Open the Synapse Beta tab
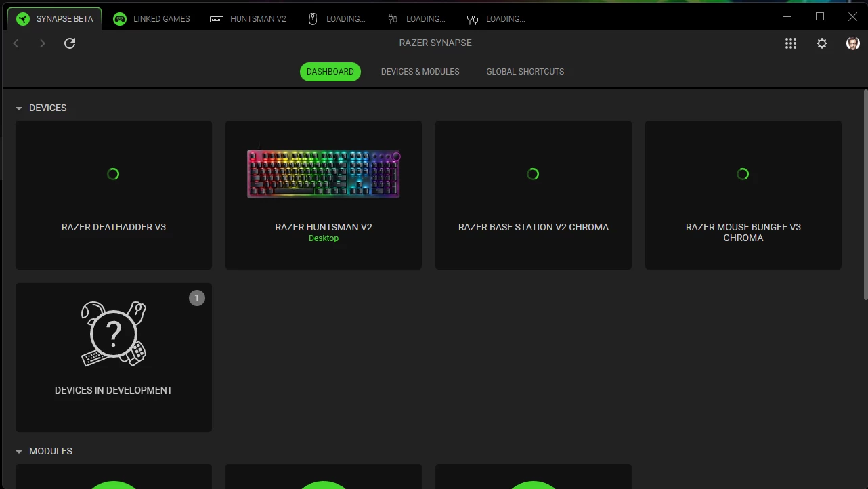Image resolution: width=868 pixels, height=489 pixels. 55,19
